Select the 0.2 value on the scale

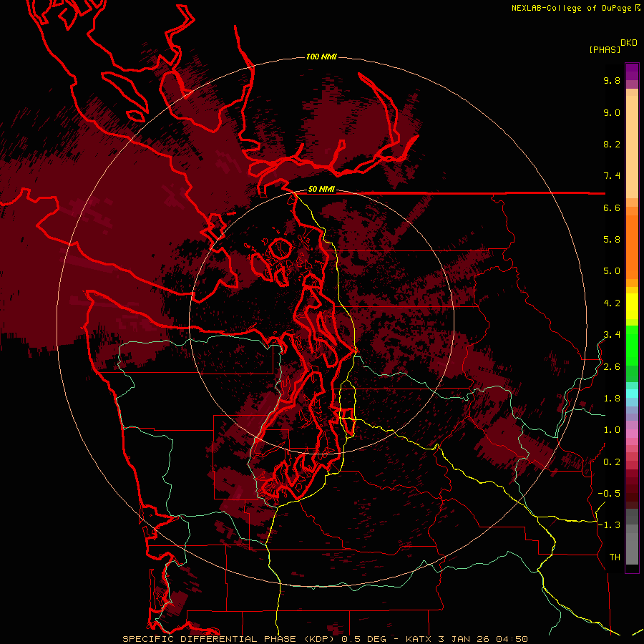click(x=612, y=462)
